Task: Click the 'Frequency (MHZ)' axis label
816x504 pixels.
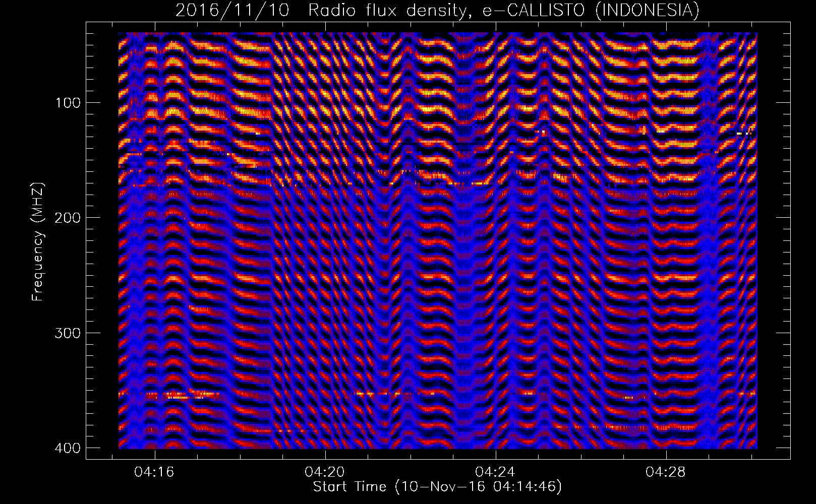Action: [x=38, y=241]
